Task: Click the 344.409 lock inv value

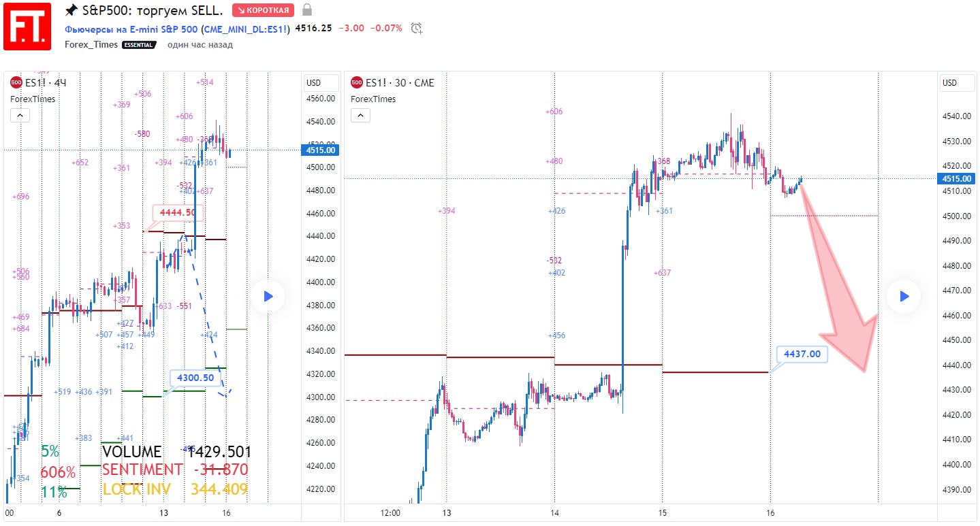Action: click(219, 489)
